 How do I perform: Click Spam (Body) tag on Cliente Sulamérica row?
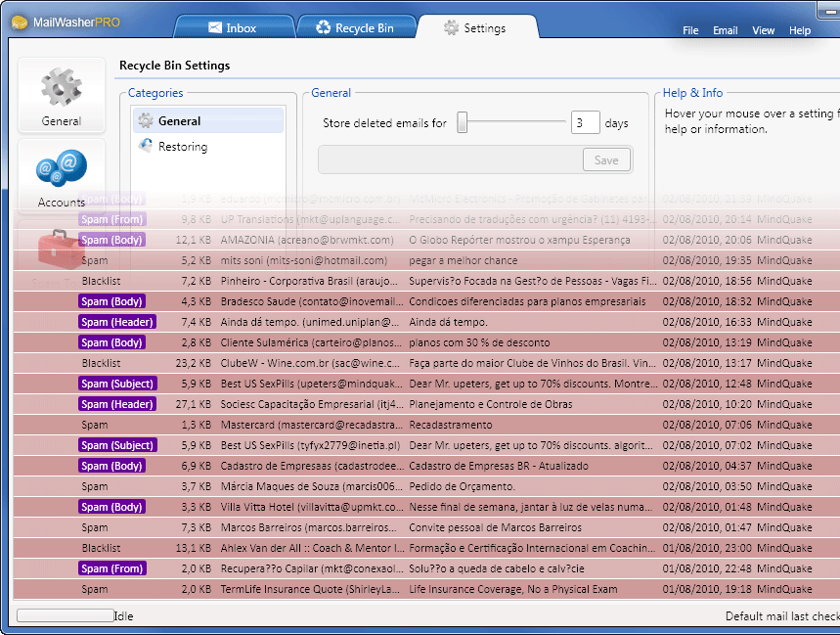coord(111,342)
